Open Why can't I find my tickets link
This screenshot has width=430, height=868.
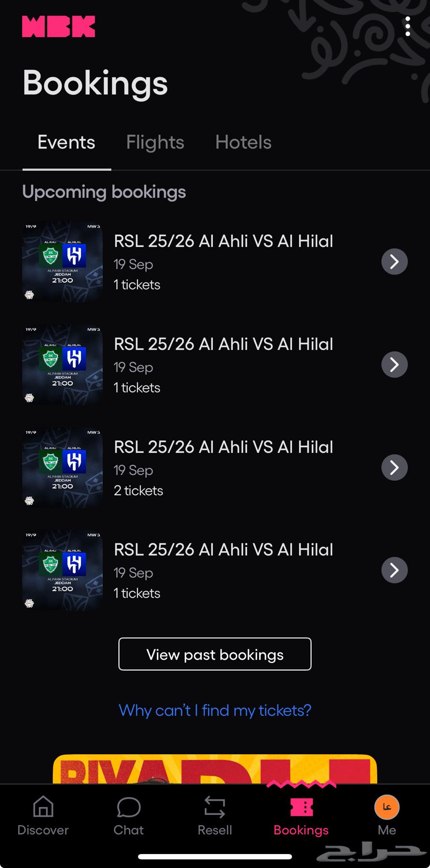pos(215,710)
